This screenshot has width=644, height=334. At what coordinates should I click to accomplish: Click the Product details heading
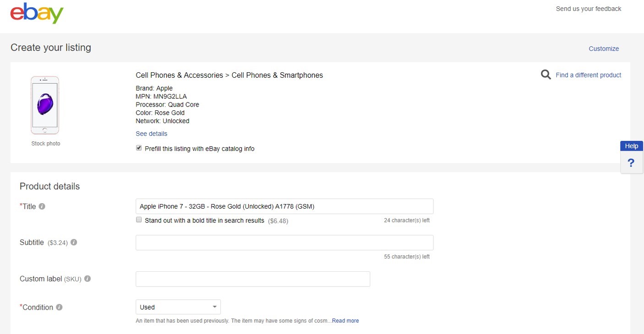[50, 186]
